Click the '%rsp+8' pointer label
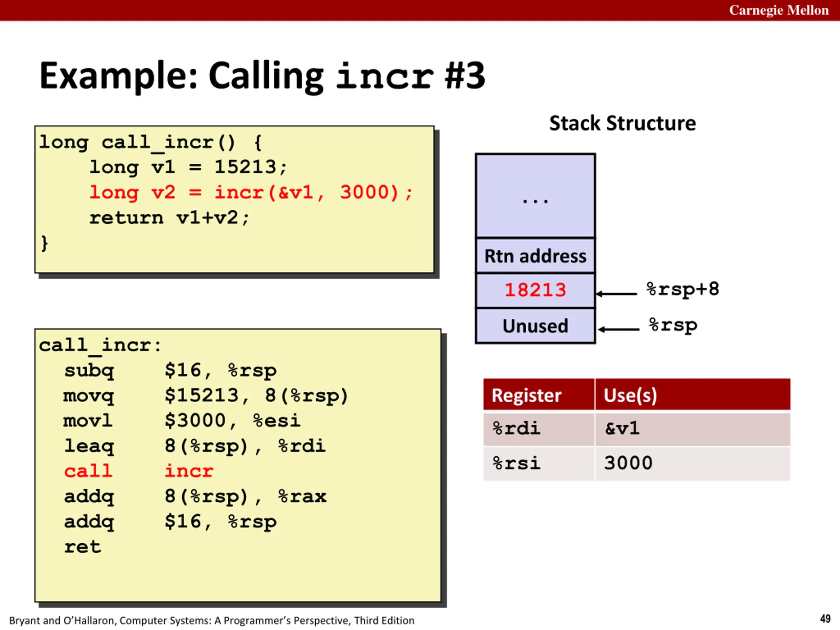This screenshot has height=630, width=840. click(683, 290)
